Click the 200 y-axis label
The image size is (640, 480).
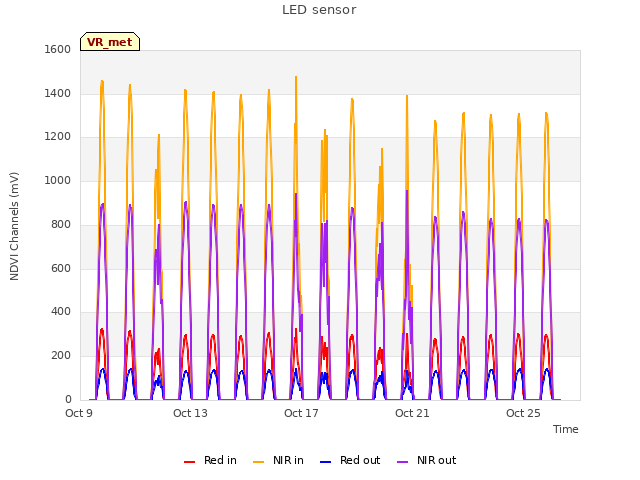(61, 356)
